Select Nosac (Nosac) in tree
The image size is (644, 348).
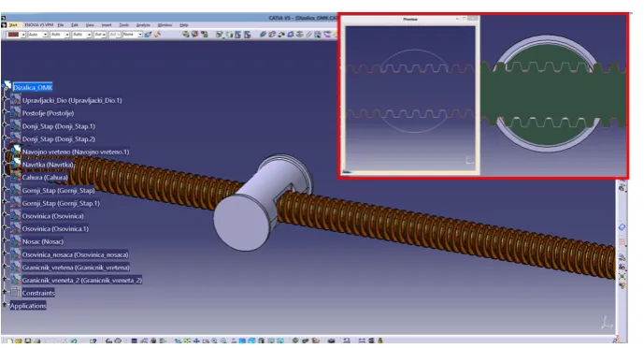pos(43,241)
